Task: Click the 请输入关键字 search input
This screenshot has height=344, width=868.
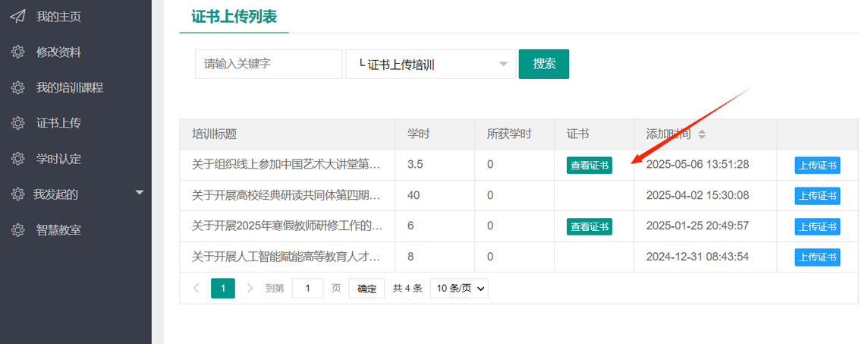Action: (268, 65)
